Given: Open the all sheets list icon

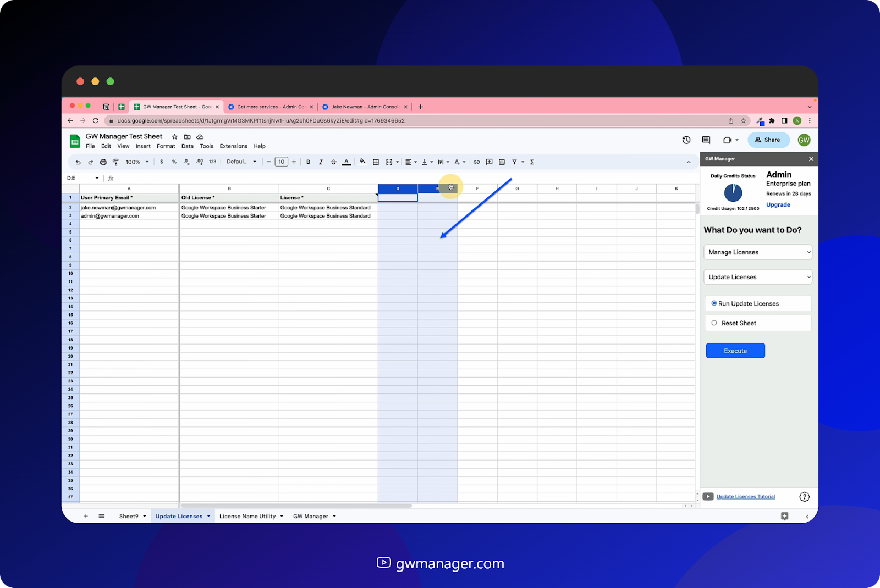Looking at the screenshot, I should coord(102,517).
